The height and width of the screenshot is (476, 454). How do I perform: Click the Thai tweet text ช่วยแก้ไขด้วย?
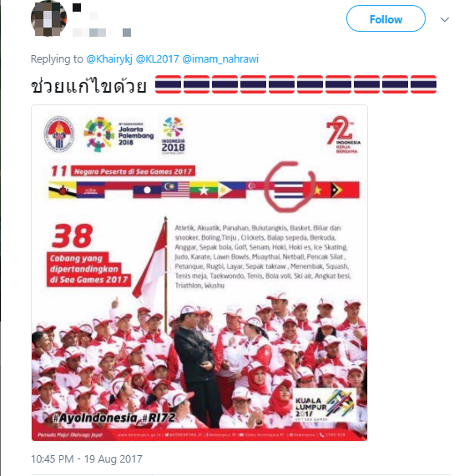click(88, 85)
